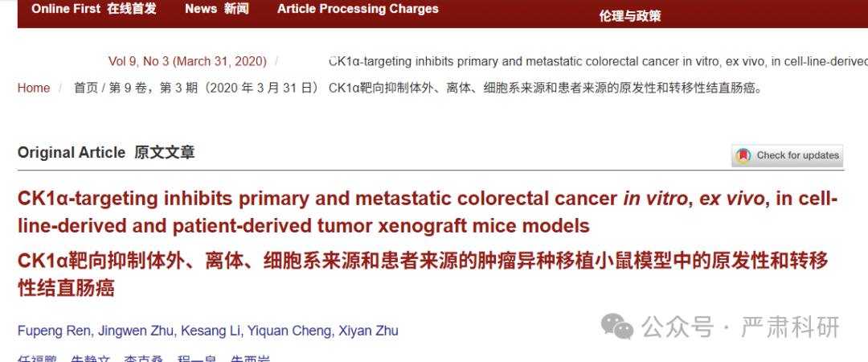The image size is (868, 362).
Task: Click author Fupeng Ren
Action: tap(55, 331)
